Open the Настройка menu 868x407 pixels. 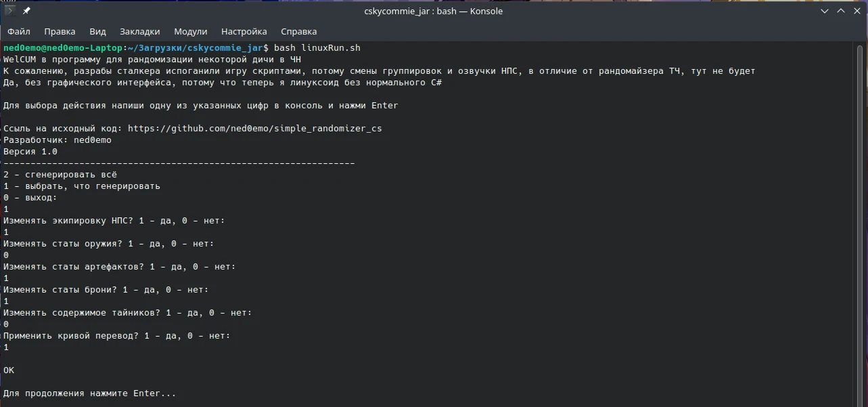pyautogui.click(x=244, y=31)
